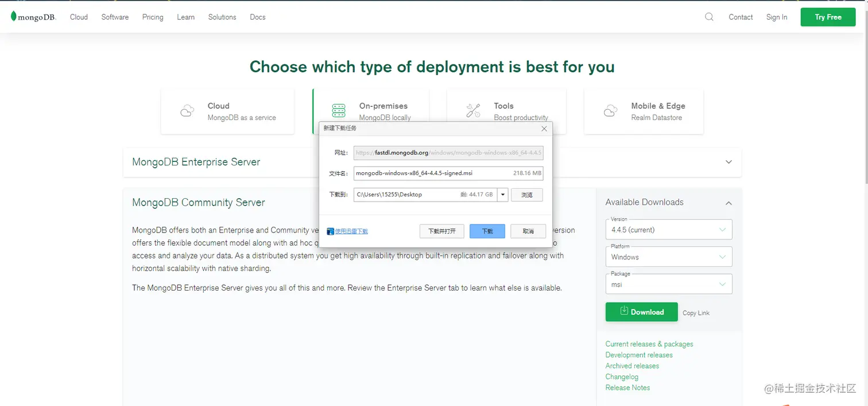Open the search magnifier icon
Viewport: 868px width, 406px height.
click(709, 17)
